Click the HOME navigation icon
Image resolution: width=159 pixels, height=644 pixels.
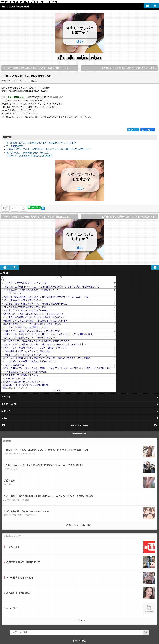pyautogui.click(x=61, y=57)
